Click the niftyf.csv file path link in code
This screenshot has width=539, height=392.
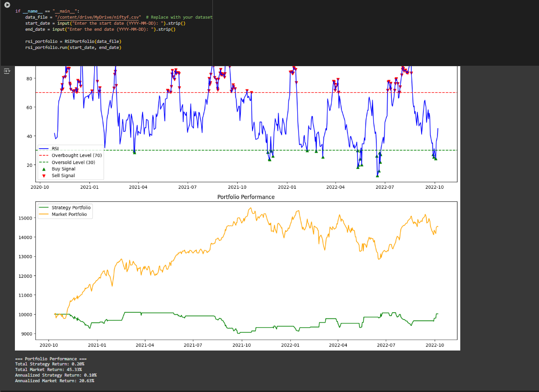[98, 17]
